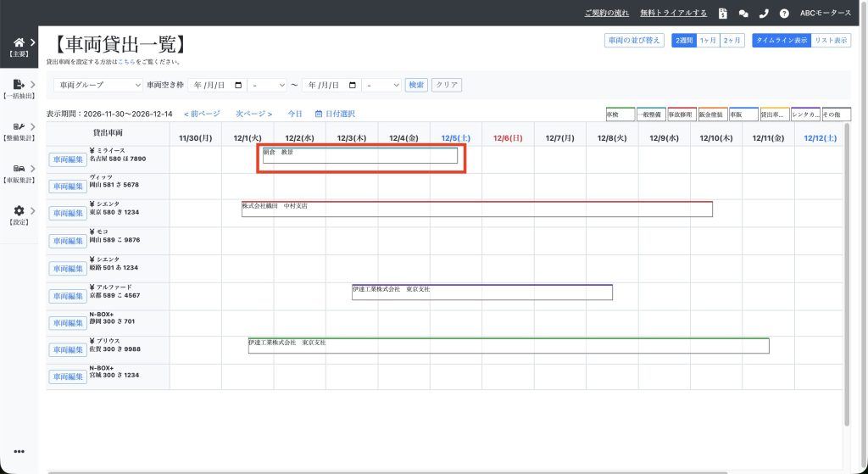Open the 株式会社織田 中村支店 reservation bar
868x474 pixels.
click(x=477, y=209)
